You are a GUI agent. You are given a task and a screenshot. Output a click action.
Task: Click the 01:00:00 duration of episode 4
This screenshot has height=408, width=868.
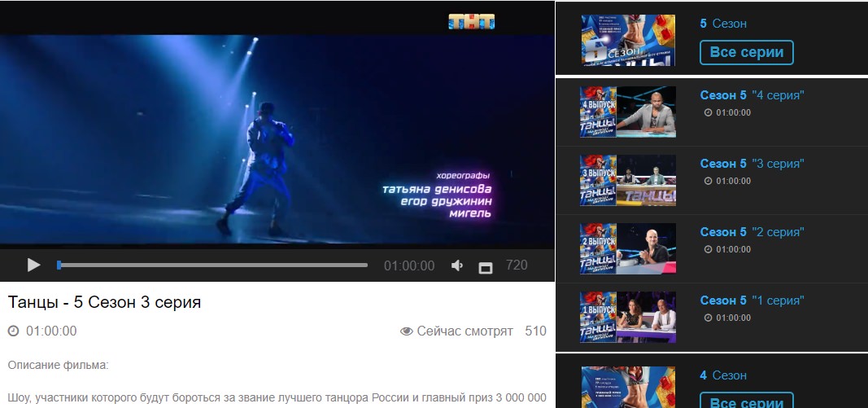[734, 112]
